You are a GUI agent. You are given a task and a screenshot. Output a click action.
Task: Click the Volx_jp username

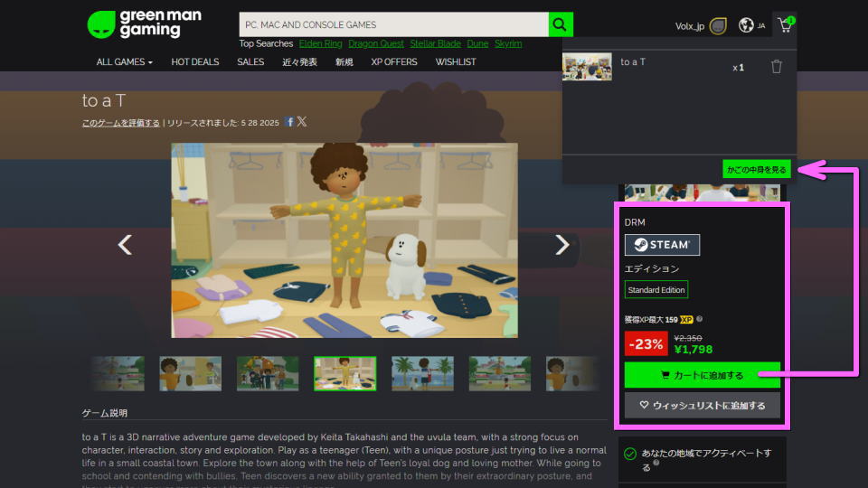coord(689,26)
